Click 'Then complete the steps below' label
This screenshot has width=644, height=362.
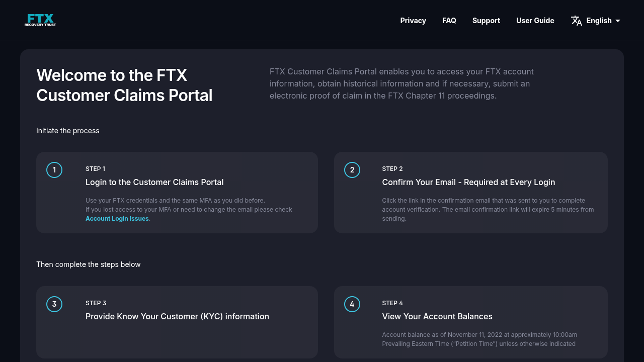(x=89, y=264)
